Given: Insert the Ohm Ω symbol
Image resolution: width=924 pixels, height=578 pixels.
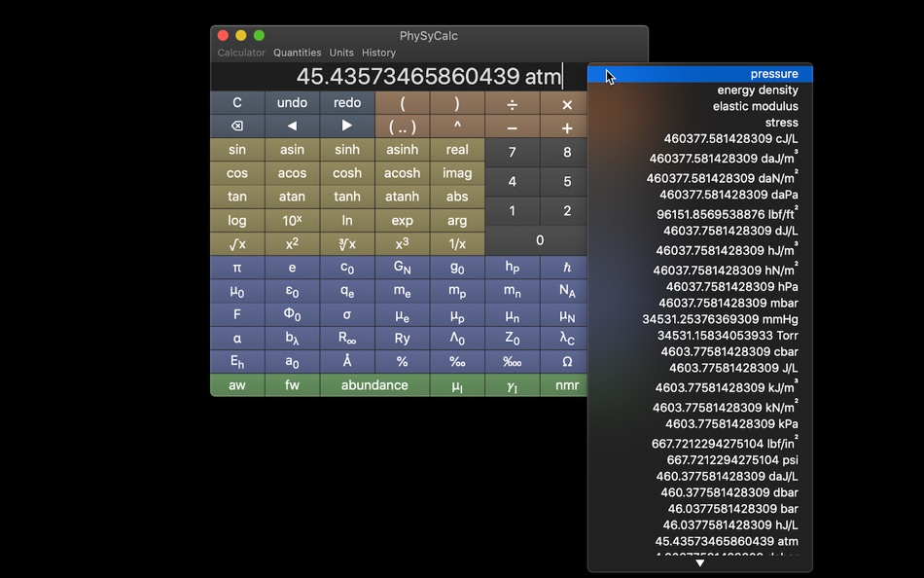Looking at the screenshot, I should tap(567, 362).
